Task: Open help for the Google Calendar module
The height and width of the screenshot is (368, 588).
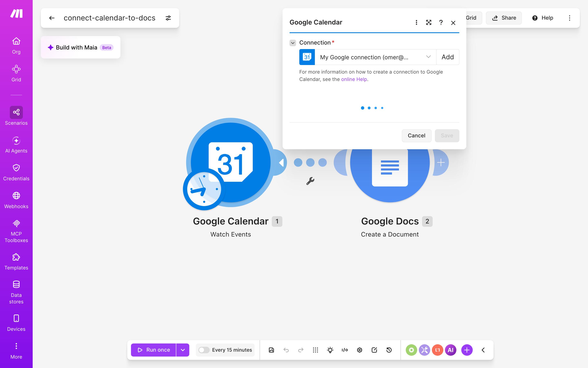Action: click(x=441, y=22)
